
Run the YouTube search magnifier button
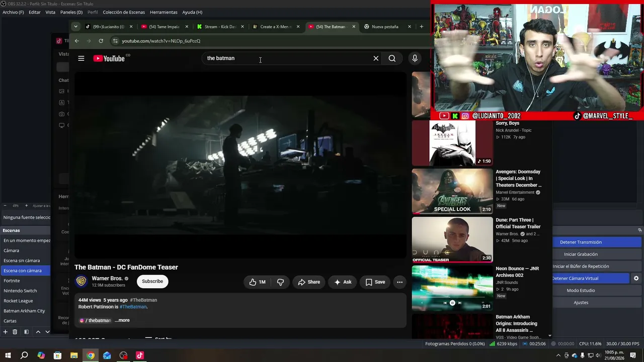click(392, 58)
